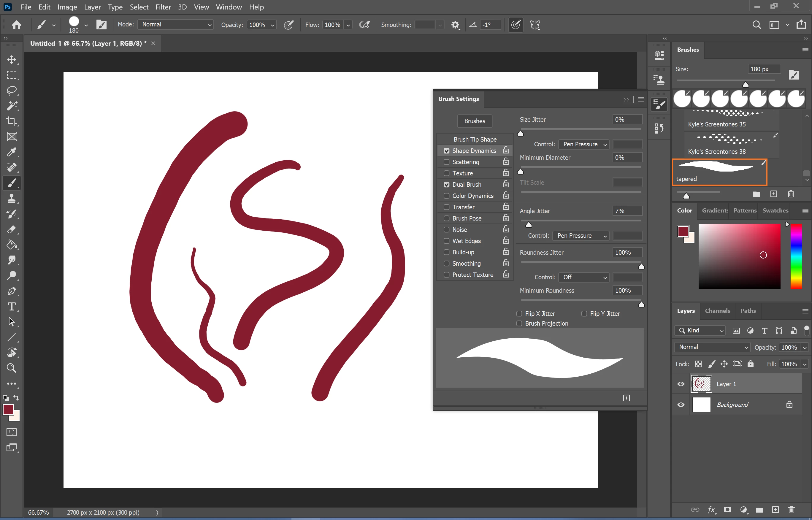This screenshot has width=812, height=520.
Task: Click the foreground color swatch in toolbar
Action: [8, 410]
